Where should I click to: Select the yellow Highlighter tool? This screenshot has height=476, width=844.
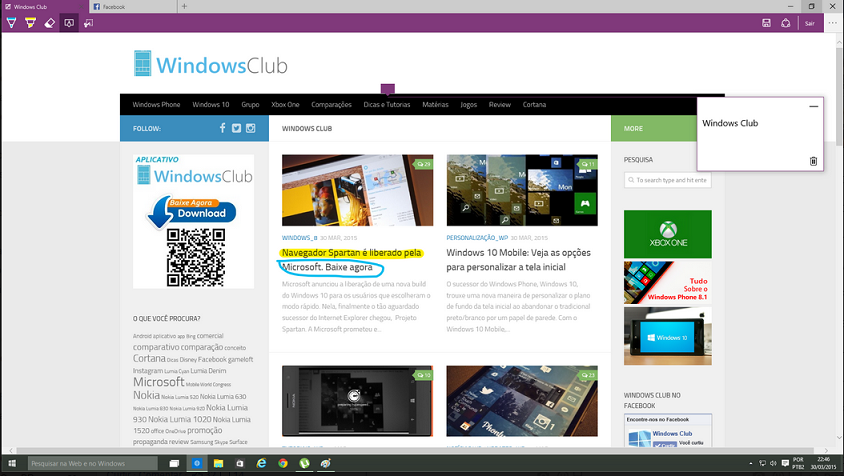(30, 23)
